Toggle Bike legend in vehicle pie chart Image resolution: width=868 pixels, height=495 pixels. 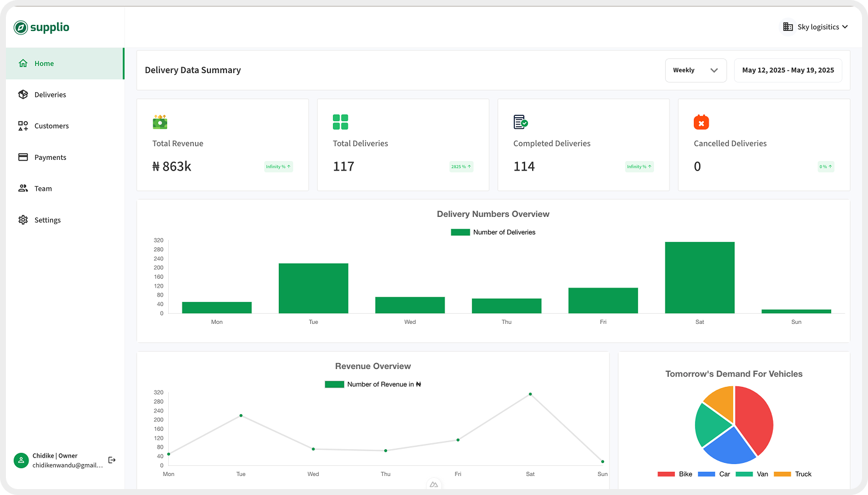point(675,474)
